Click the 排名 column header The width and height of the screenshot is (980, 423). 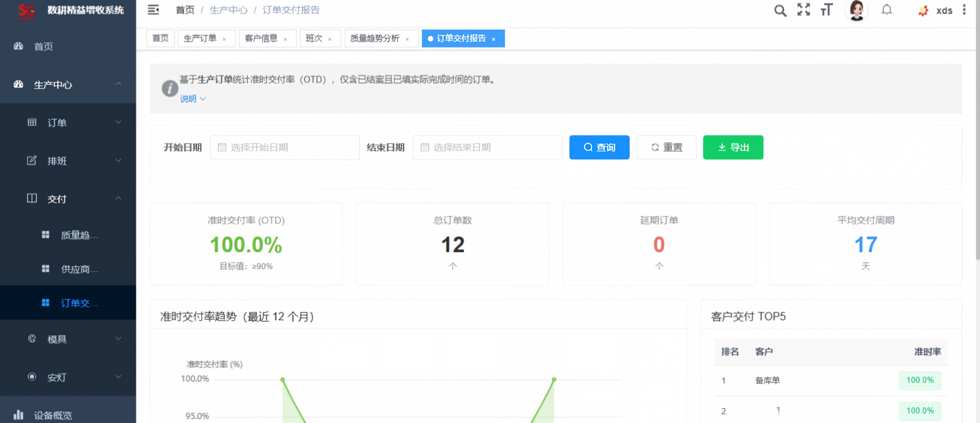[x=730, y=352]
